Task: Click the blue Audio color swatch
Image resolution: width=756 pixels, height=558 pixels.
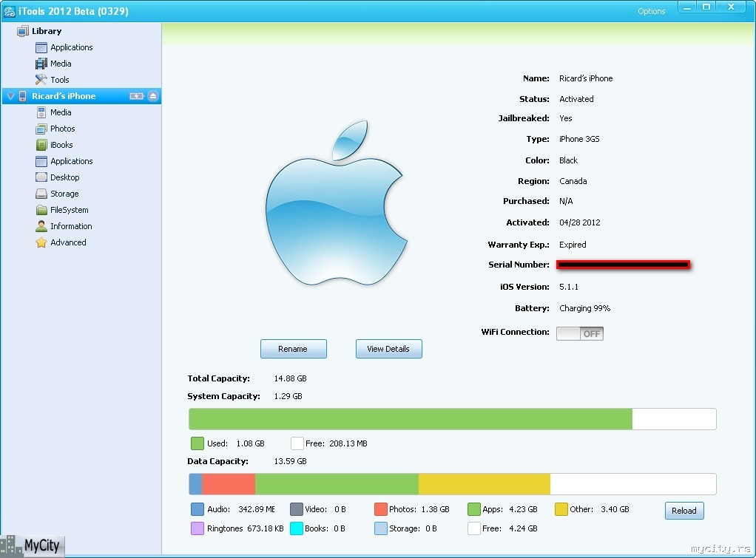Action: 198,509
